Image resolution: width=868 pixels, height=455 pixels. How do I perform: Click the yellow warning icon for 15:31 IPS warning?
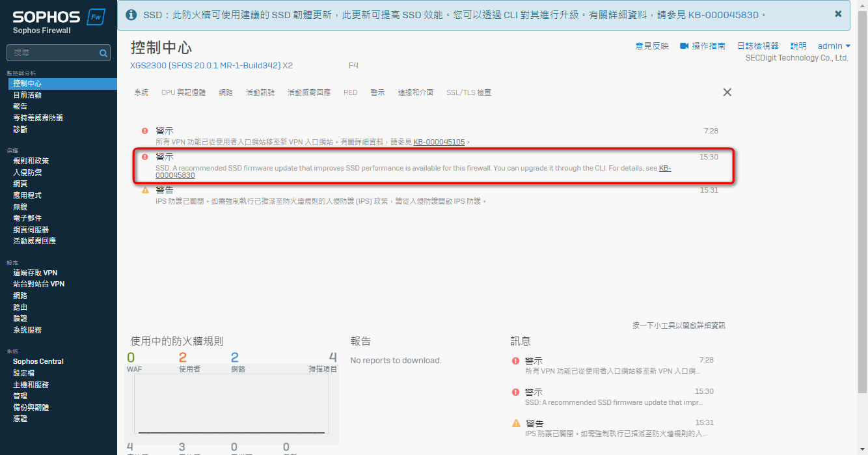point(145,190)
